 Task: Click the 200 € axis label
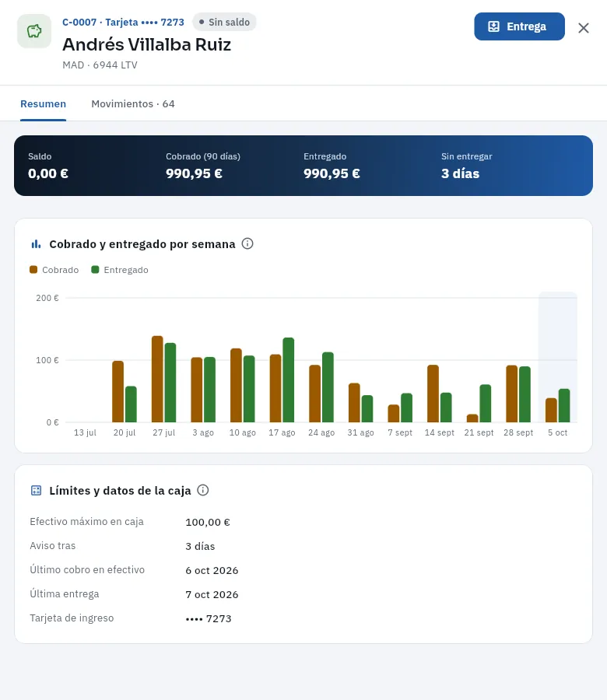pyautogui.click(x=47, y=298)
